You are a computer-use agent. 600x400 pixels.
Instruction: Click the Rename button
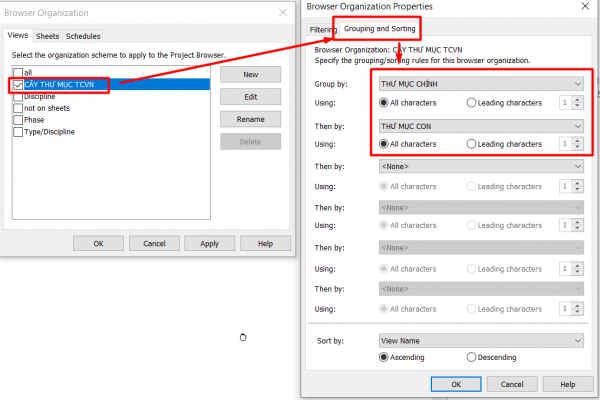252,119
